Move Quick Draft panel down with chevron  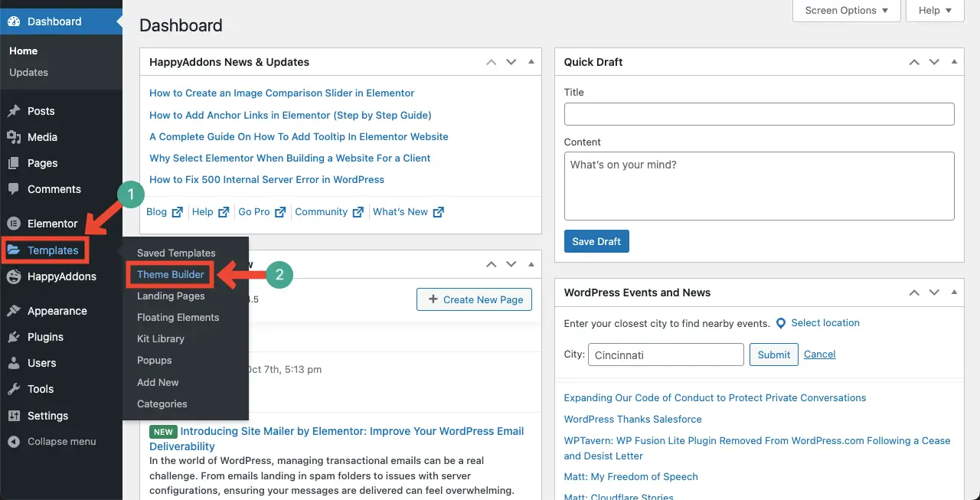point(933,62)
